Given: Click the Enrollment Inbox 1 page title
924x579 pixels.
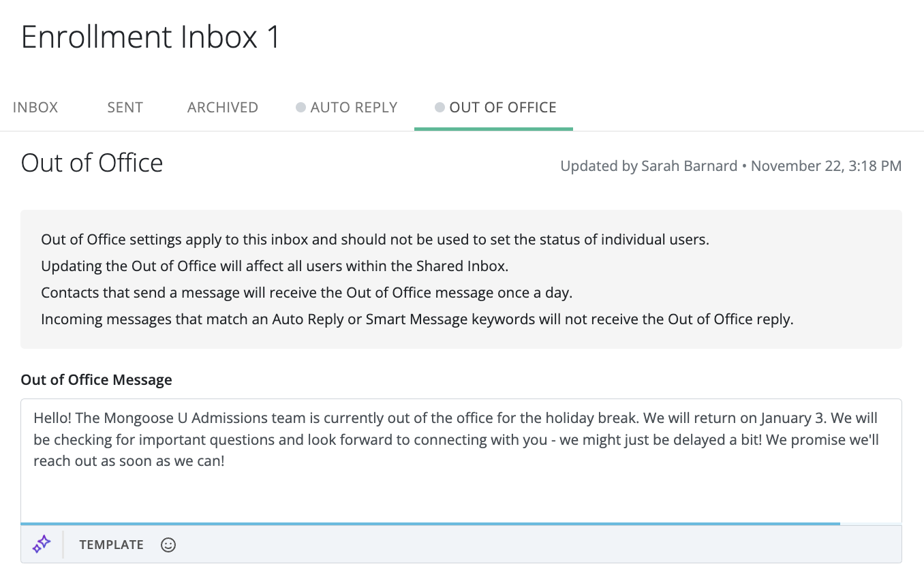Looking at the screenshot, I should tap(151, 37).
